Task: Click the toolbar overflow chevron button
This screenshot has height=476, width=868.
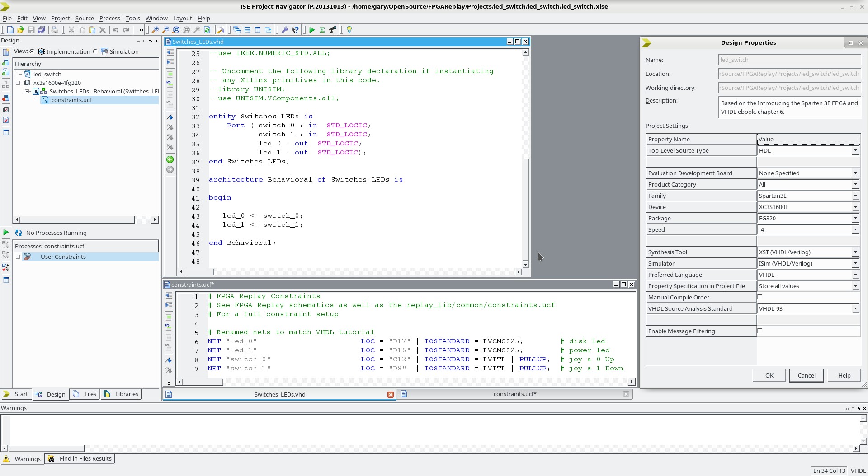Action: point(141,30)
